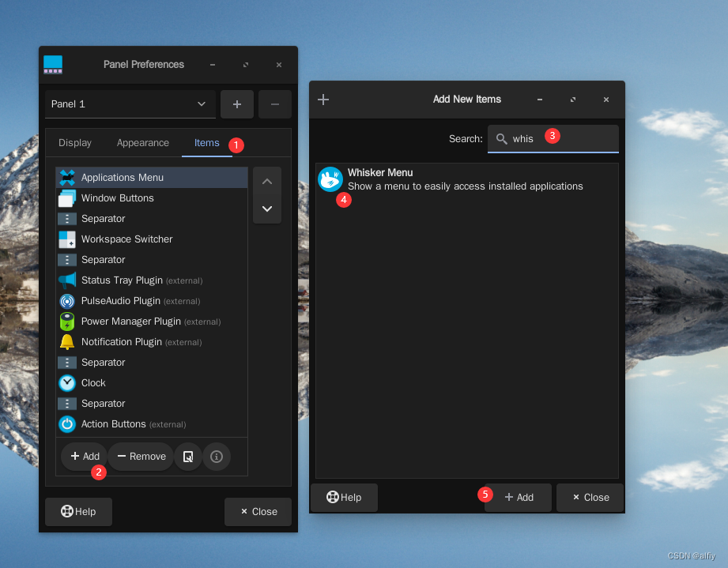Viewport: 728px width, 568px height.
Task: Select PulseAudio Plugin list row
Action: click(x=152, y=301)
